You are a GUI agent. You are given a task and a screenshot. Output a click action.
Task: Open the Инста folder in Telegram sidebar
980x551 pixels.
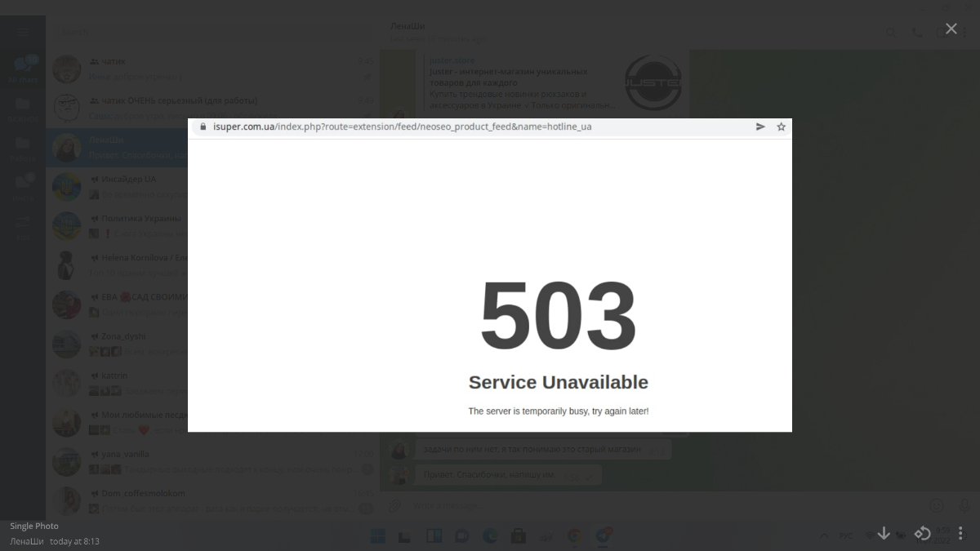click(23, 187)
